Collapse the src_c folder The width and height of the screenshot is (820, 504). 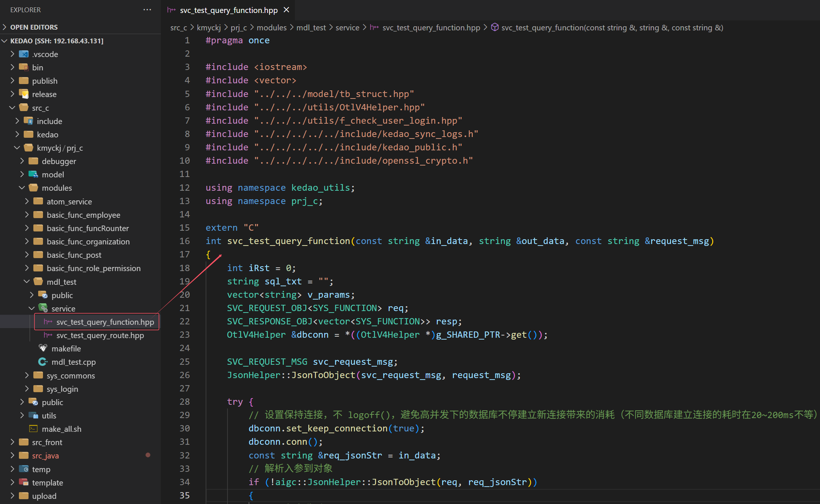click(x=12, y=108)
